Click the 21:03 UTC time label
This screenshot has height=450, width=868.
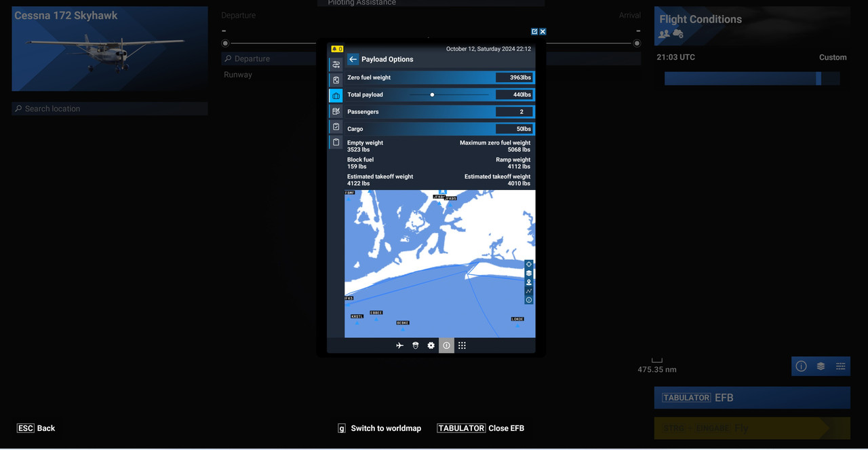[675, 58]
